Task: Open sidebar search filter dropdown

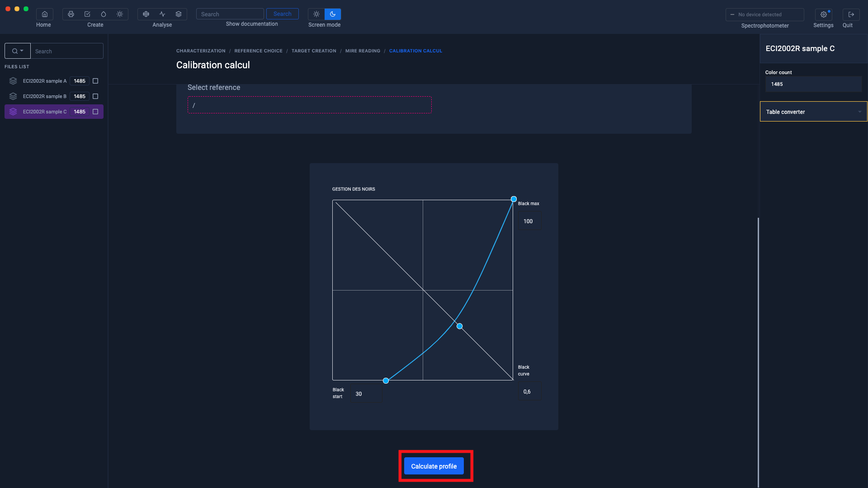Action: point(18,51)
